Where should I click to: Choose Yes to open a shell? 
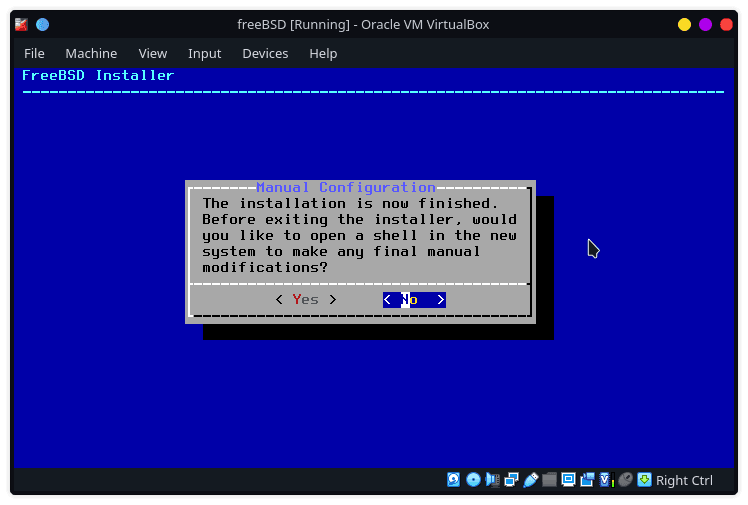pos(306,299)
